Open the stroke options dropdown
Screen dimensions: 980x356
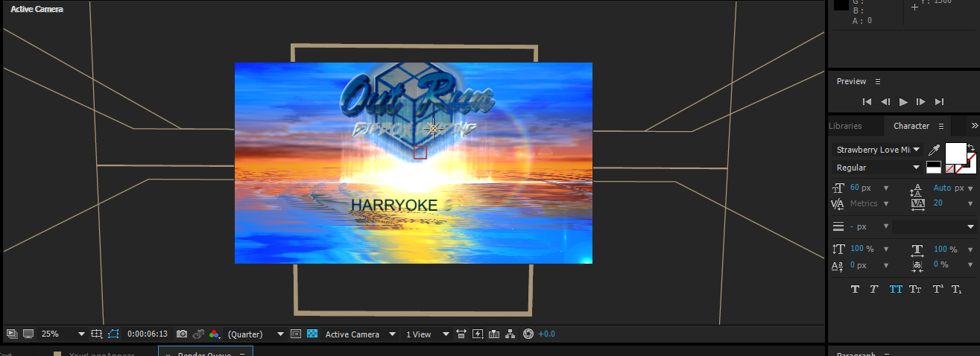tap(935, 226)
